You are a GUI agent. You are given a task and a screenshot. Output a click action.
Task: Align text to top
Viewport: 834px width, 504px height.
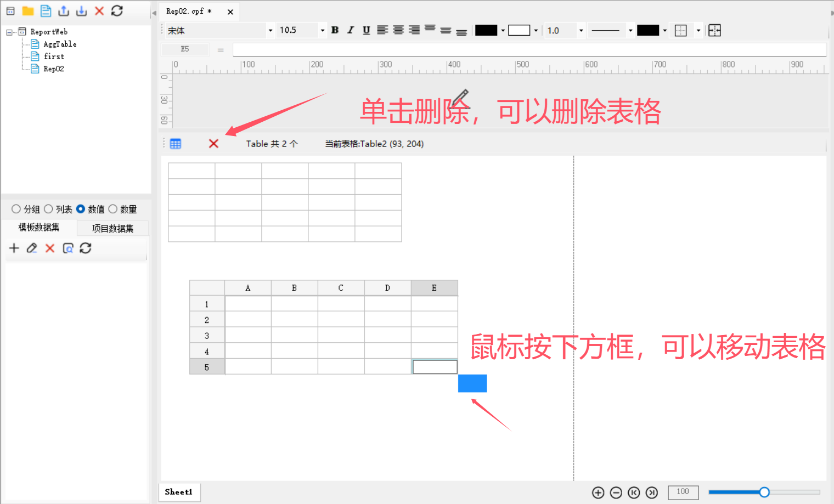[430, 29]
